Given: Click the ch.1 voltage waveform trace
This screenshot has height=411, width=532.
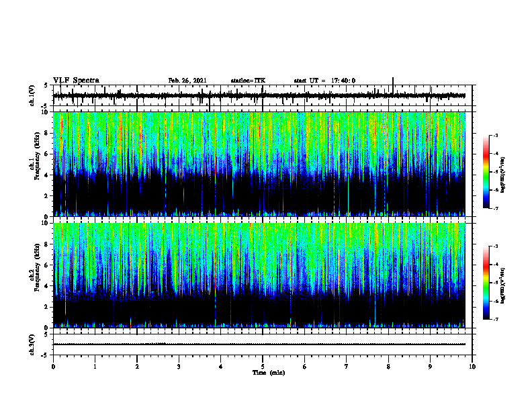Looking at the screenshot, I should 259,95.
